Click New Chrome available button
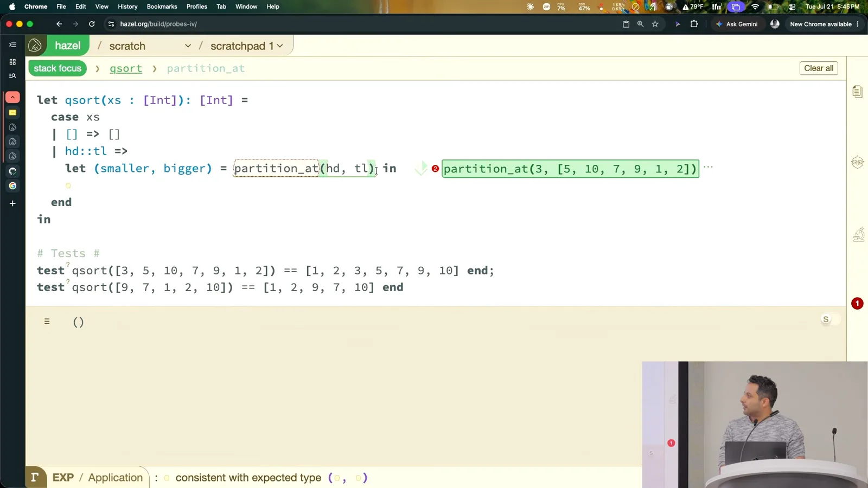This screenshot has height=488, width=868. (824, 24)
